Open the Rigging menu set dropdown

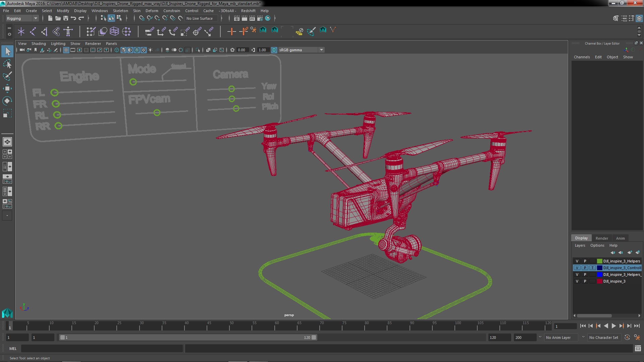click(x=22, y=18)
